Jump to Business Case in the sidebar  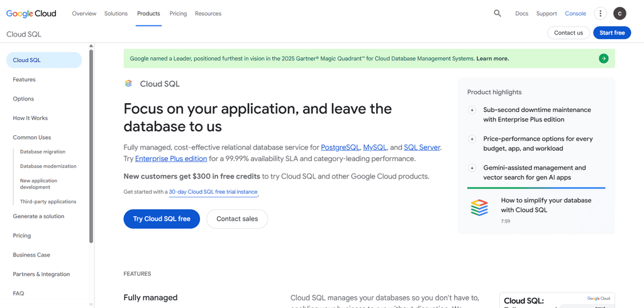click(x=31, y=255)
